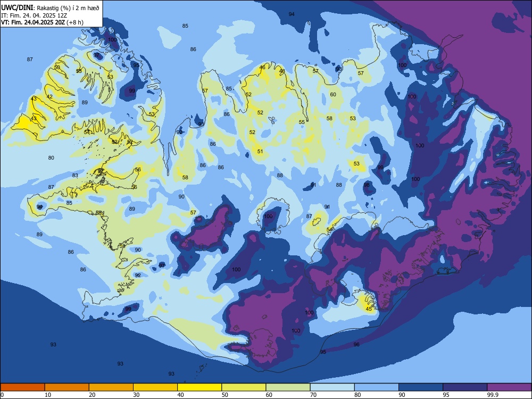
Task: Click the dark orange 0–10 legend swatch
Action: point(22,387)
